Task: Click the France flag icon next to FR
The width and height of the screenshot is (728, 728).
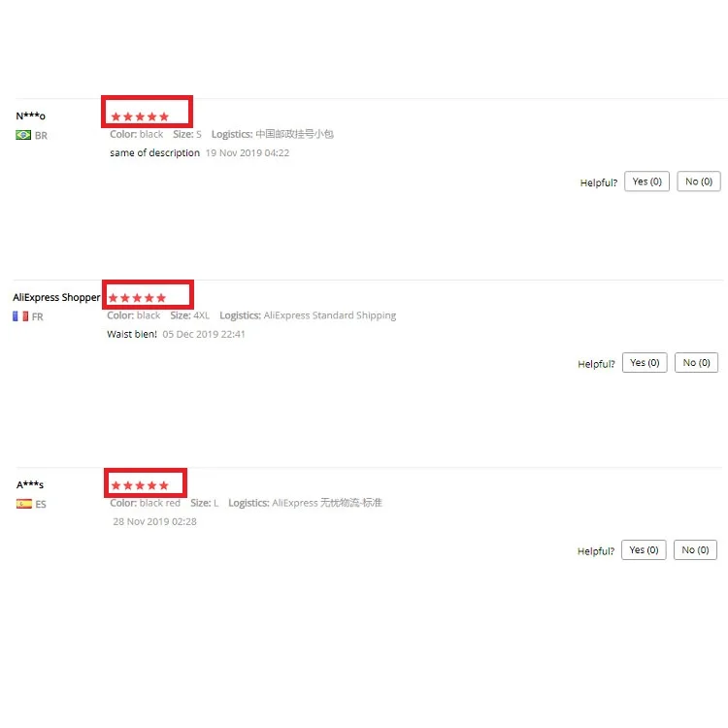Action: [x=20, y=316]
